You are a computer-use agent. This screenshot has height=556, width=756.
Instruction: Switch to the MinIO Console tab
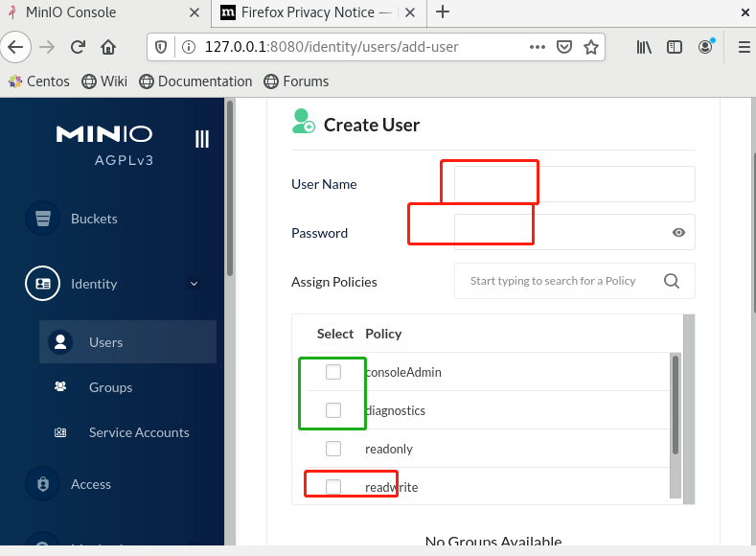coord(104,12)
